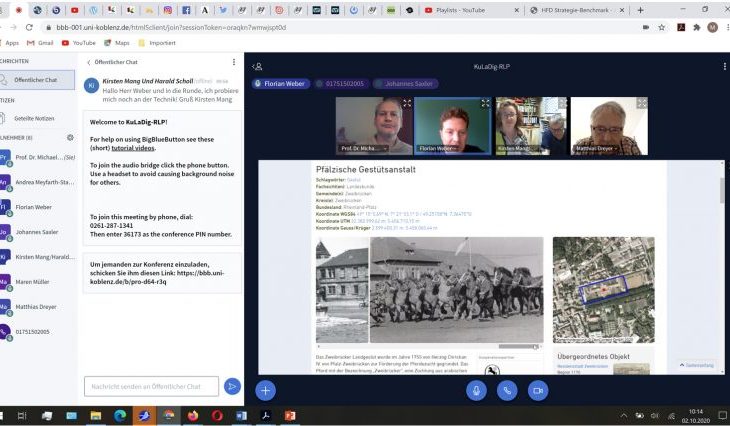The width and height of the screenshot is (730, 426).
Task: Open the user list gear settings
Action: click(70, 137)
